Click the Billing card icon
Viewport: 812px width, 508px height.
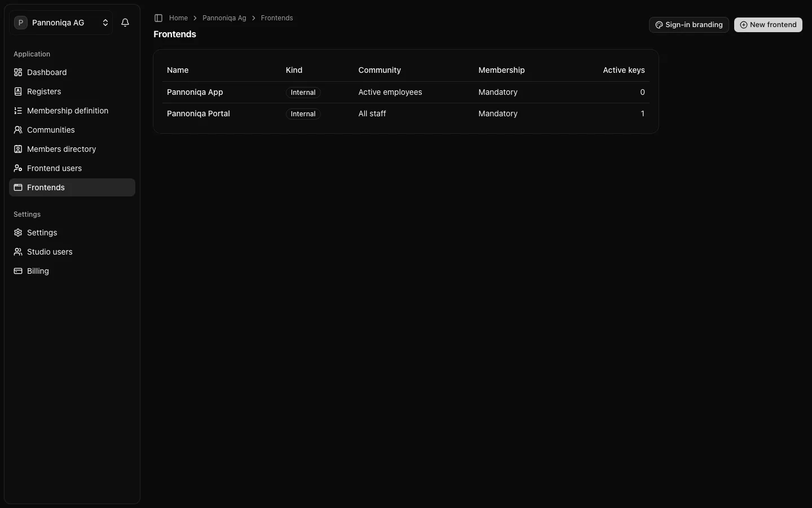[18, 271]
